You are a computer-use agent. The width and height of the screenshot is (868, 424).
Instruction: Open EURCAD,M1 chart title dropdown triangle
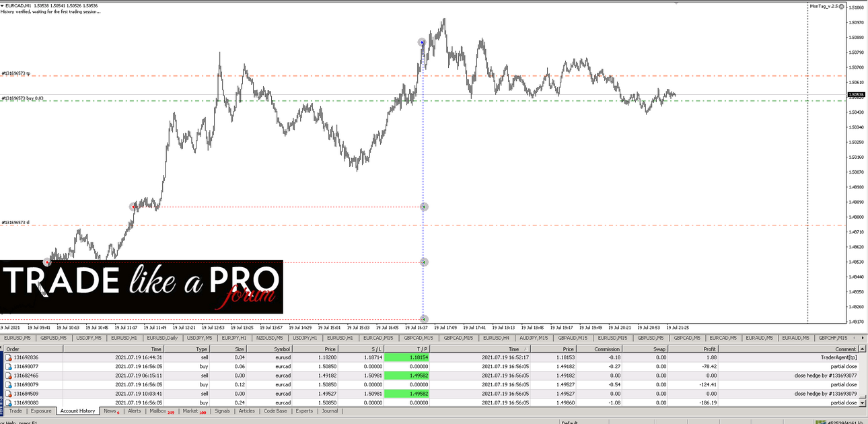tap(3, 5)
